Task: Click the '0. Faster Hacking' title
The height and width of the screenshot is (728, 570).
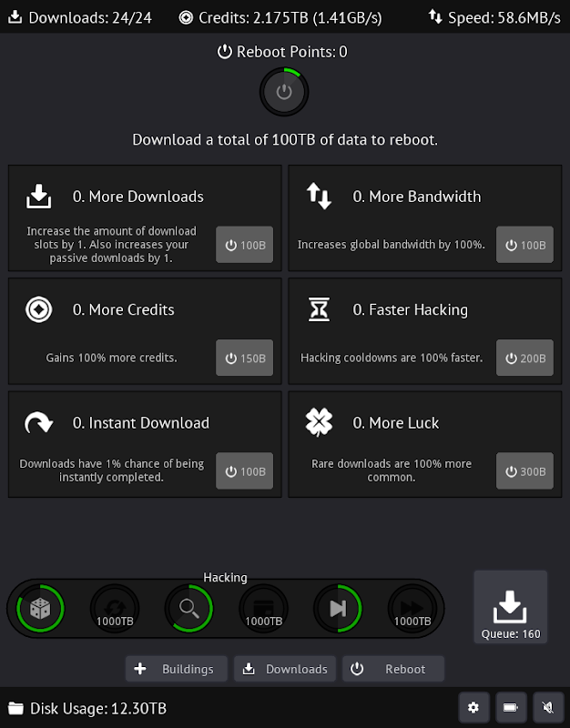Action: click(x=410, y=309)
